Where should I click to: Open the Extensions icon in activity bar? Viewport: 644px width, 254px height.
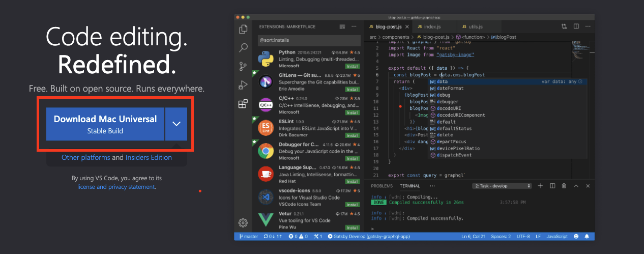(243, 104)
